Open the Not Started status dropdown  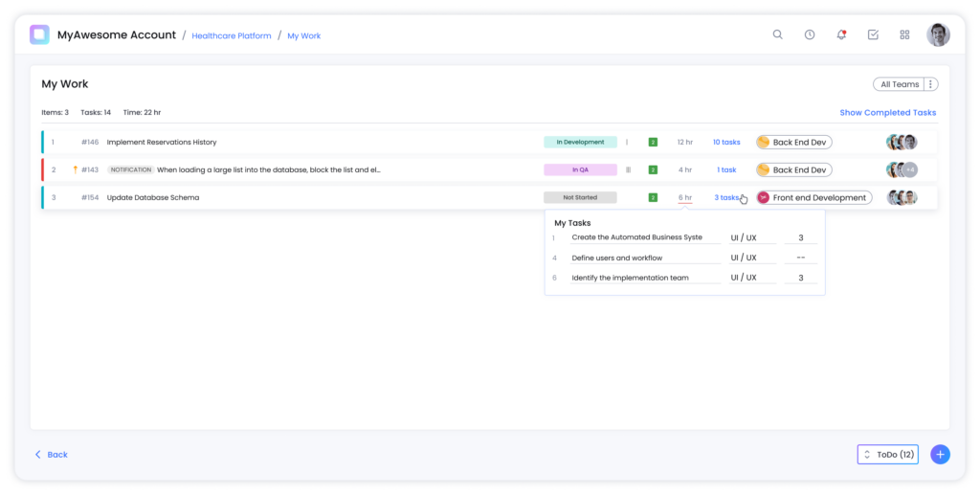[580, 197]
